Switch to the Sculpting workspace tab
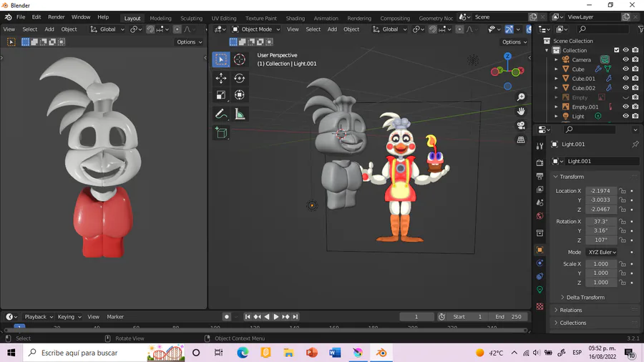644x362 pixels. click(x=191, y=18)
